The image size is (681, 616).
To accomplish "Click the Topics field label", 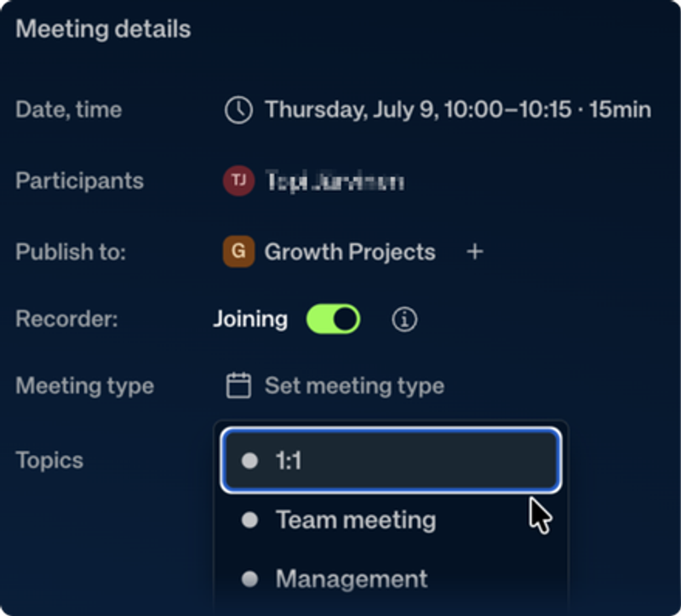I will pos(49,460).
